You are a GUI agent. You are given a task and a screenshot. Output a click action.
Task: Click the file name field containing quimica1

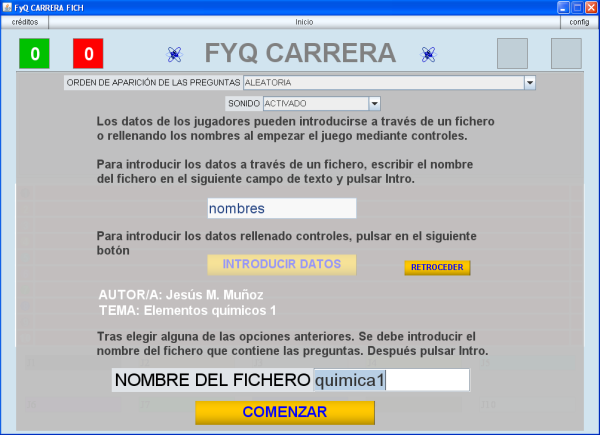[390, 380]
